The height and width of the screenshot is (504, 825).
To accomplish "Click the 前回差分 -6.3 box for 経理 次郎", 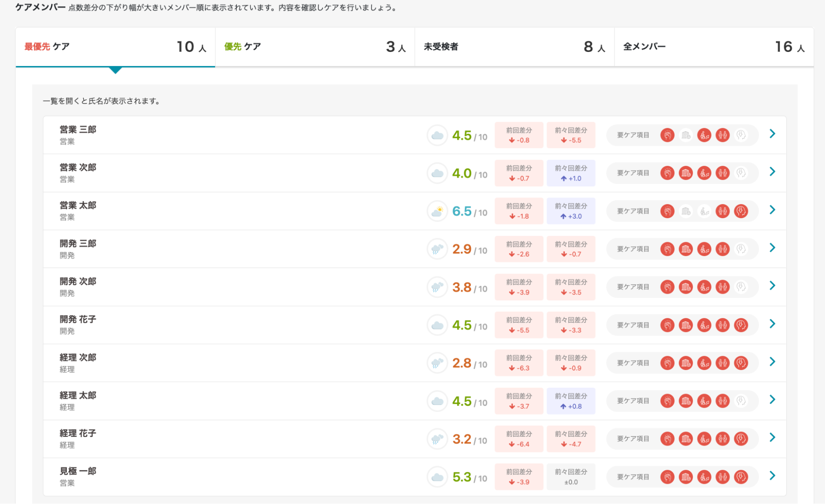I will (x=519, y=363).
